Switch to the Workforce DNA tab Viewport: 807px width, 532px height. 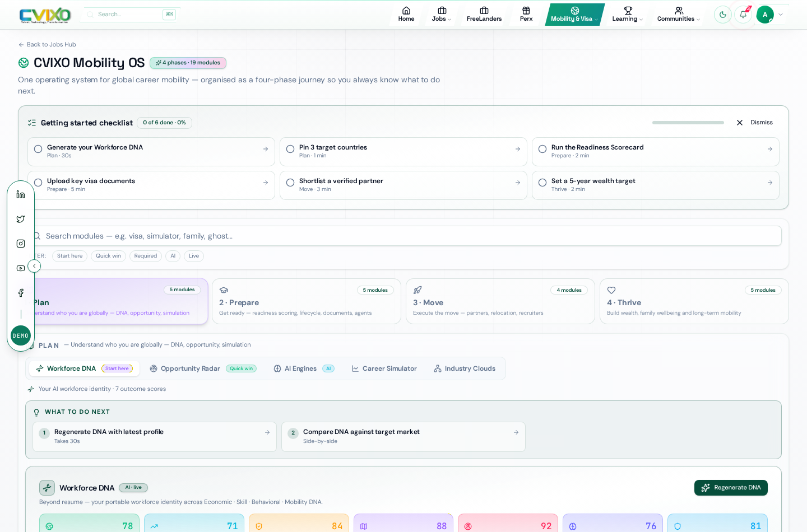point(84,368)
